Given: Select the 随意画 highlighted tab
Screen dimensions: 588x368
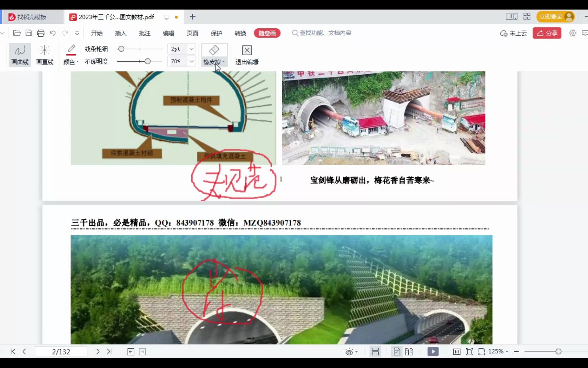Looking at the screenshot, I should coord(267,33).
